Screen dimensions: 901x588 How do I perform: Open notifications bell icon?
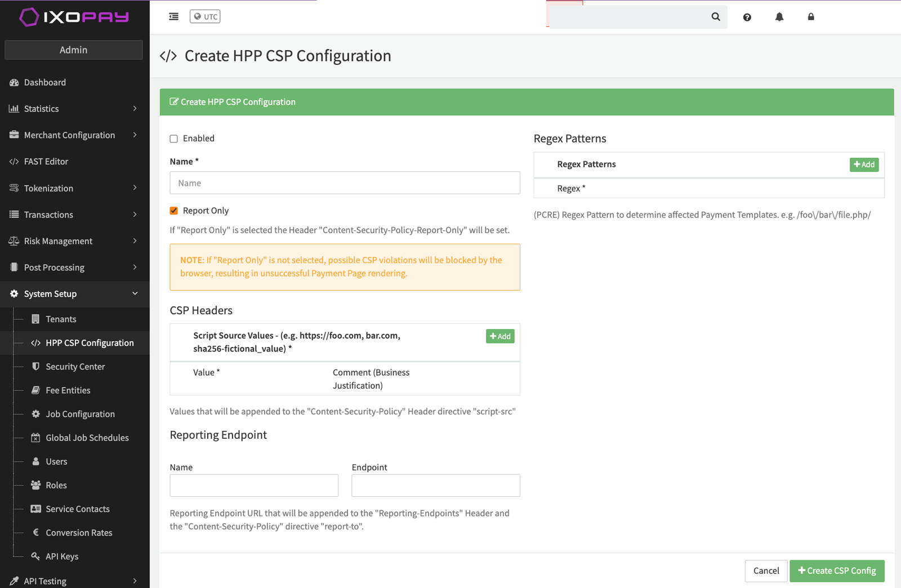(x=779, y=17)
